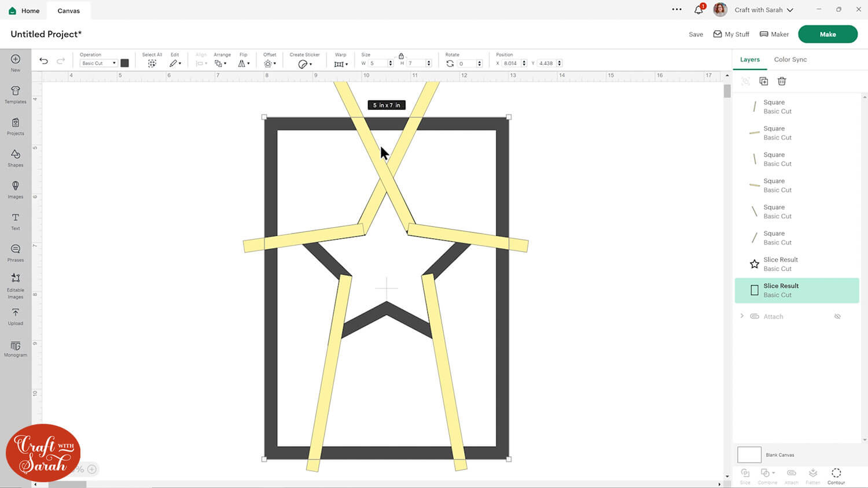Duplicate the selected layer
The width and height of the screenshot is (868, 488).
click(x=763, y=82)
